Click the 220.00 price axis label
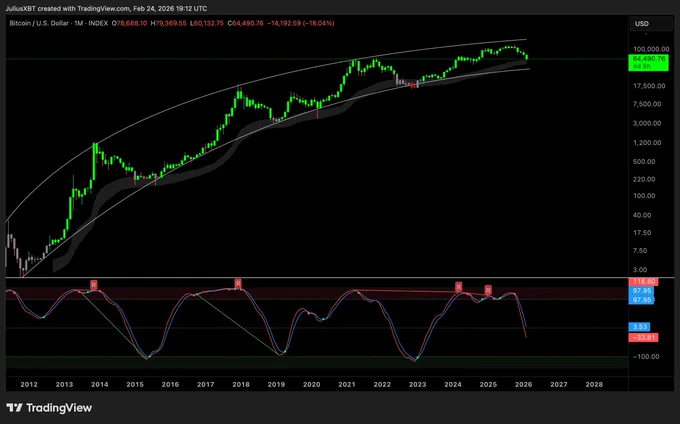The height and width of the screenshot is (424, 680). pos(644,179)
